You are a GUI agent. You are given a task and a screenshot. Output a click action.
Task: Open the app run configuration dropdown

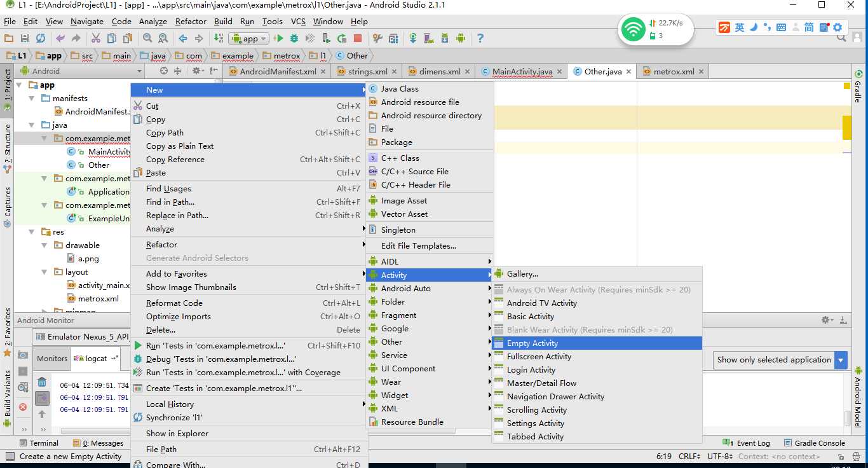tap(250, 38)
